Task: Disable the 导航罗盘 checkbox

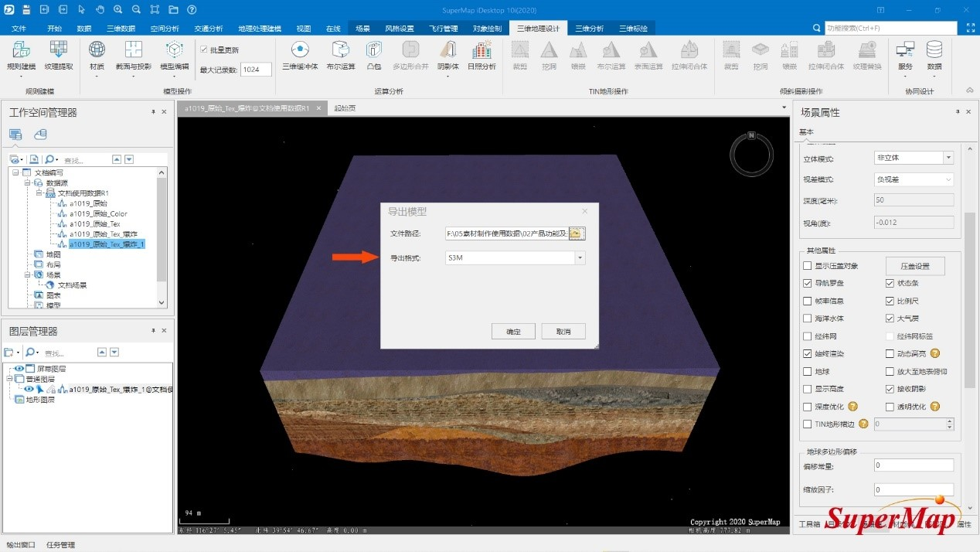Action: [808, 284]
